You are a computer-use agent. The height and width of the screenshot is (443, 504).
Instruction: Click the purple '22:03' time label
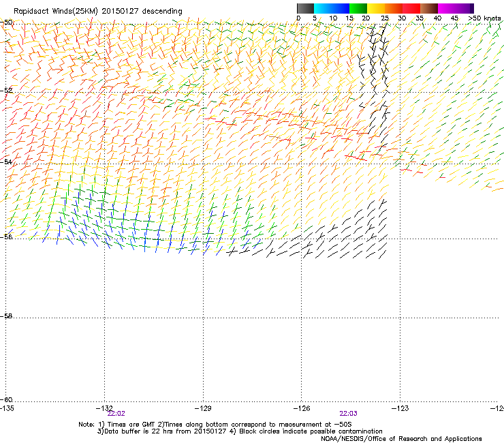point(349,414)
